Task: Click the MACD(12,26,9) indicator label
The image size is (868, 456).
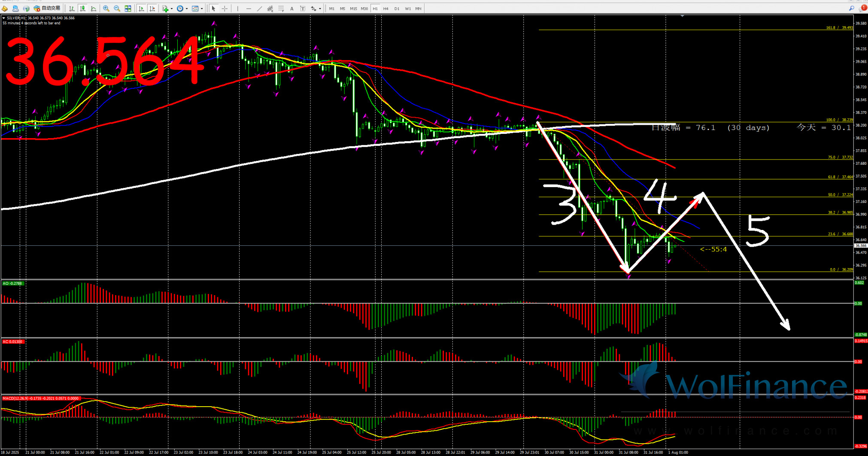Action: [40, 399]
